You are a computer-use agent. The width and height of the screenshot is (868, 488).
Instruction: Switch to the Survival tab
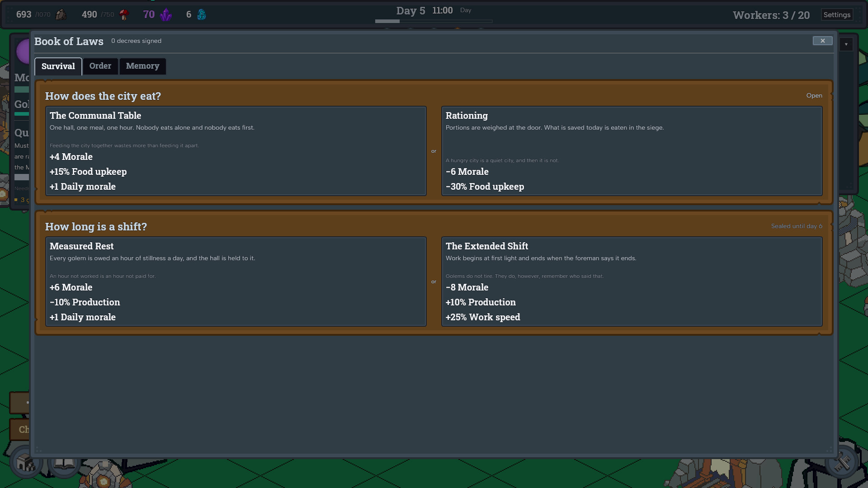pyautogui.click(x=58, y=66)
